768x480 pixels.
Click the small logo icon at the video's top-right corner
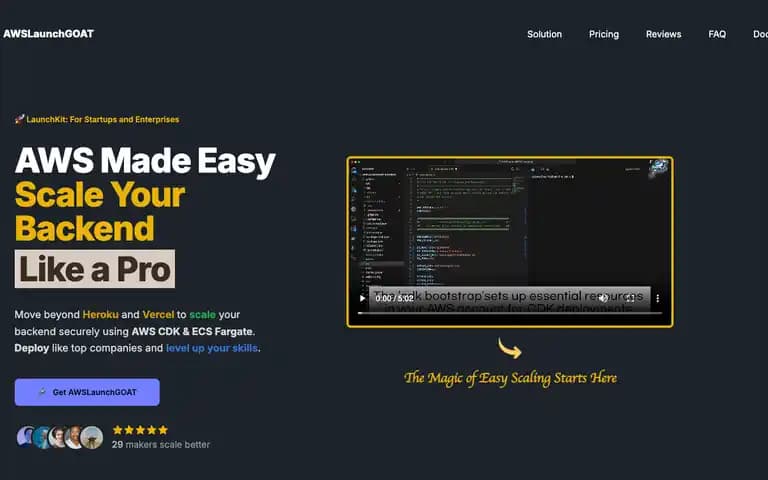point(658,168)
